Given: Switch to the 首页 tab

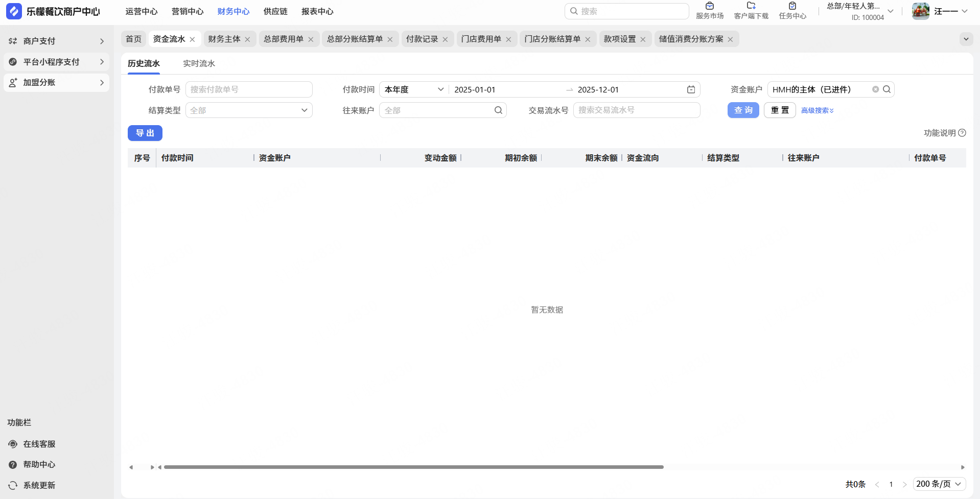Looking at the screenshot, I should coord(133,39).
